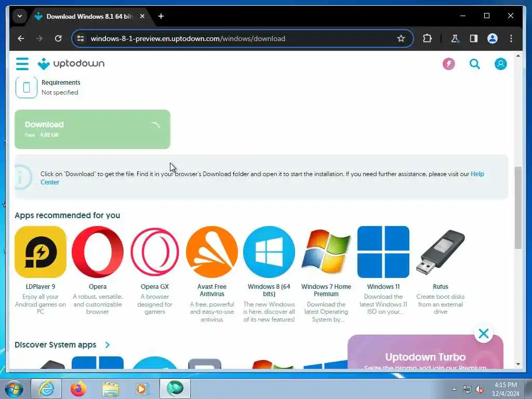Open the tab search dropdown arrow
Image resolution: width=532 pixels, height=399 pixels.
tap(20, 16)
